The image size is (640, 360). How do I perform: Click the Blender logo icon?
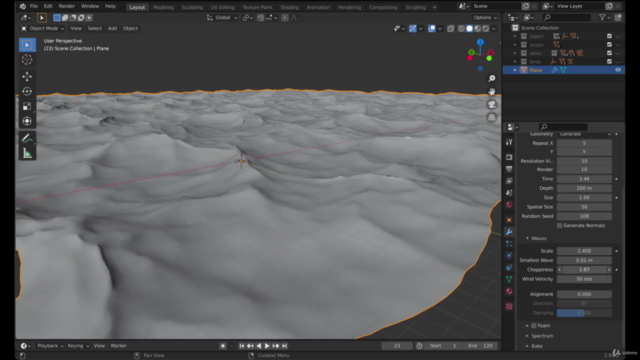(x=22, y=6)
